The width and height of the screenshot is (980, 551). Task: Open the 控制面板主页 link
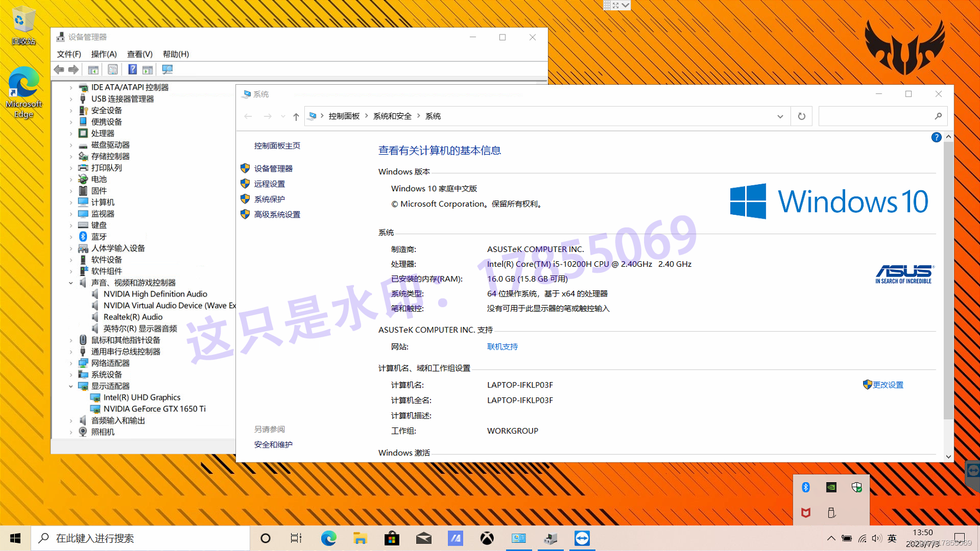pos(277,145)
